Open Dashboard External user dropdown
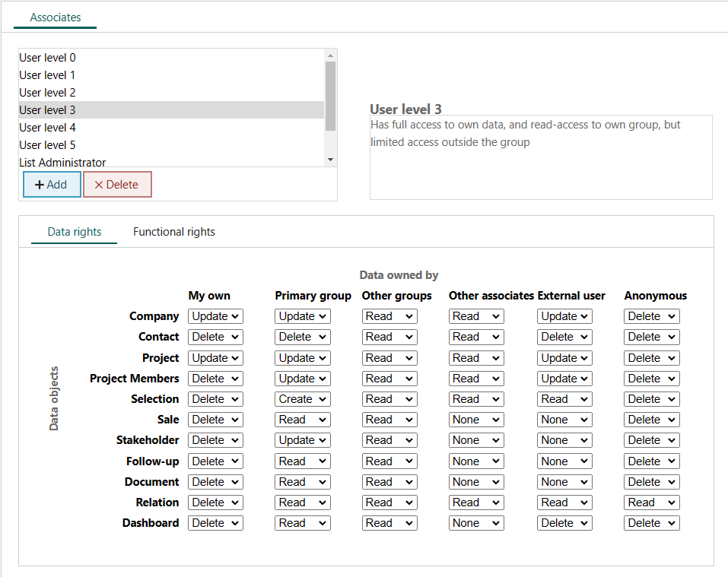The image size is (728, 577). point(564,523)
